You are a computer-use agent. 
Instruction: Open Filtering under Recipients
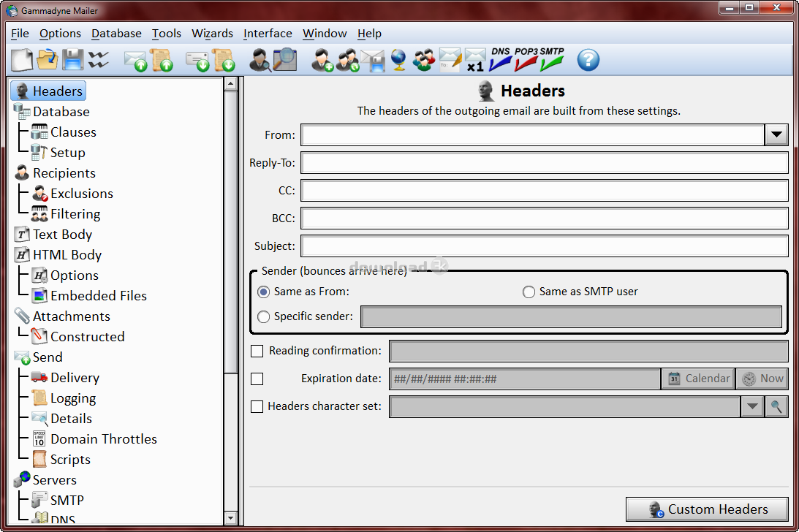click(x=66, y=214)
